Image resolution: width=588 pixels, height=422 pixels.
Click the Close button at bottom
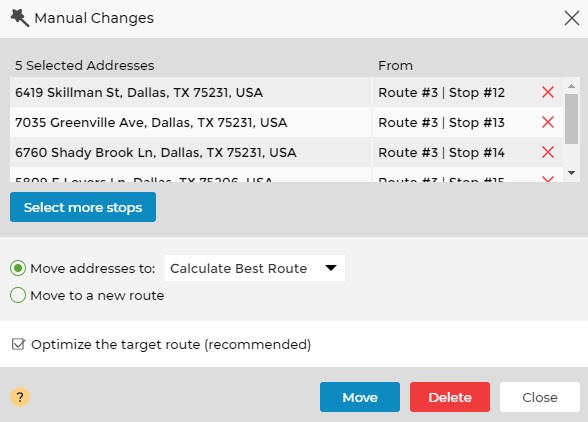click(x=540, y=397)
